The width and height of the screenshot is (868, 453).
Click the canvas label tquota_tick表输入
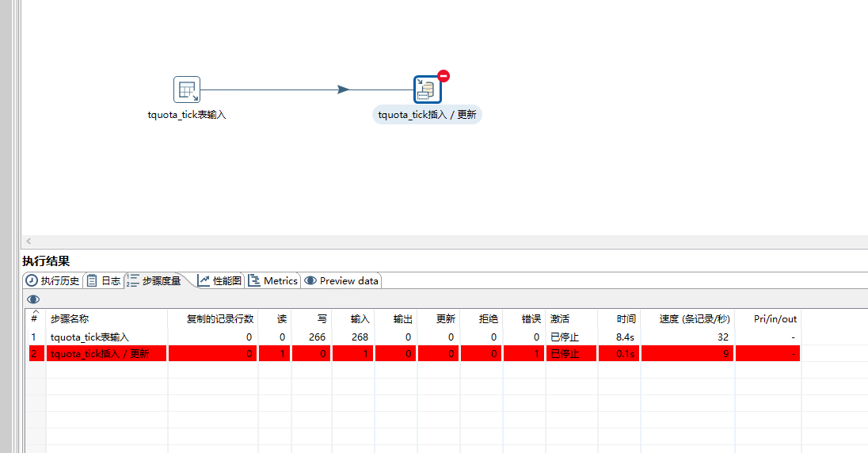click(x=187, y=115)
